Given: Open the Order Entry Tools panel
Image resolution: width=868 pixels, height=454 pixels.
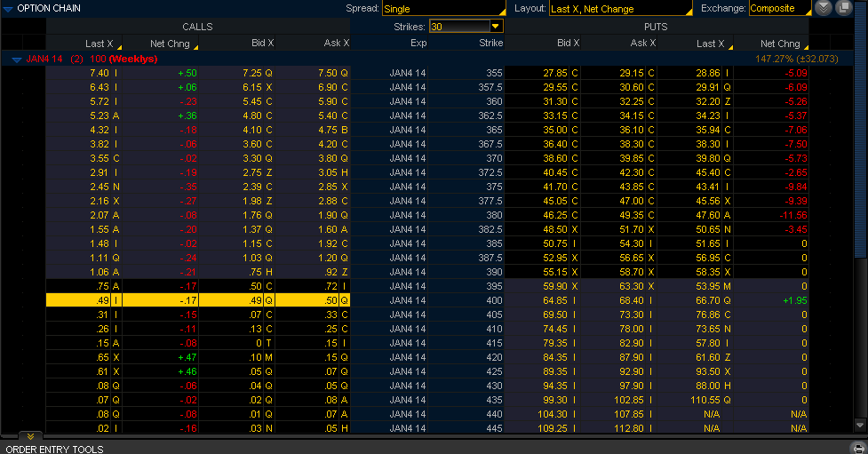Looking at the screenshot, I should coord(60,449).
